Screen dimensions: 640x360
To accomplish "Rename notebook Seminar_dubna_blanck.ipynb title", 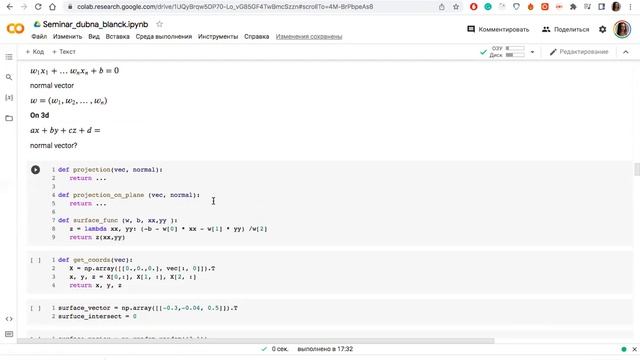I will tap(96, 24).
